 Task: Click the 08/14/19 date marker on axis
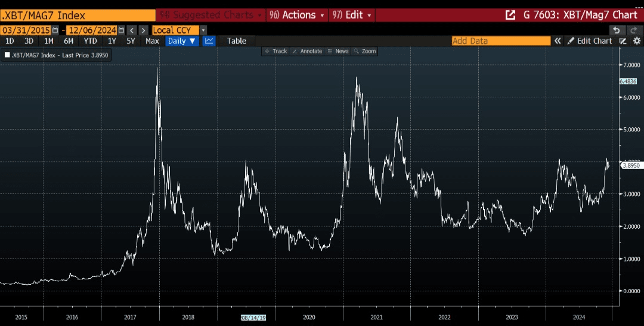pyautogui.click(x=253, y=318)
